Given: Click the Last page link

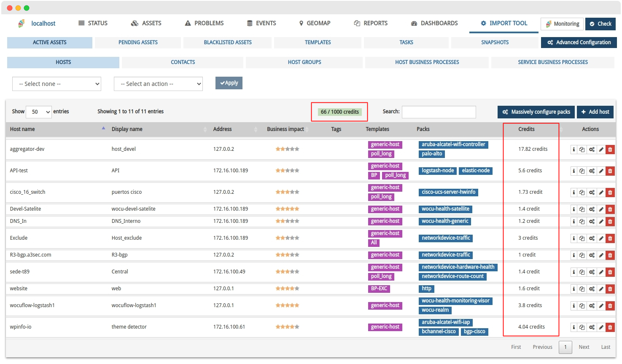Looking at the screenshot, I should [x=606, y=347].
